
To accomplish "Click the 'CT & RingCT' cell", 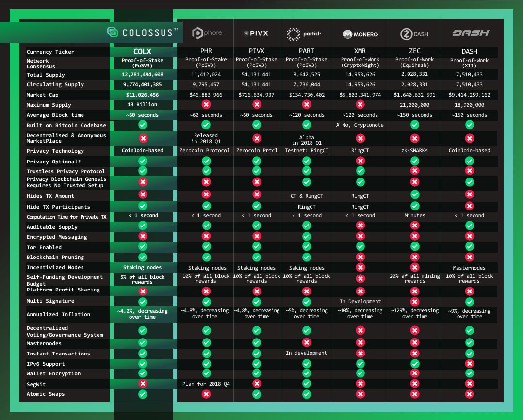I will [307, 196].
